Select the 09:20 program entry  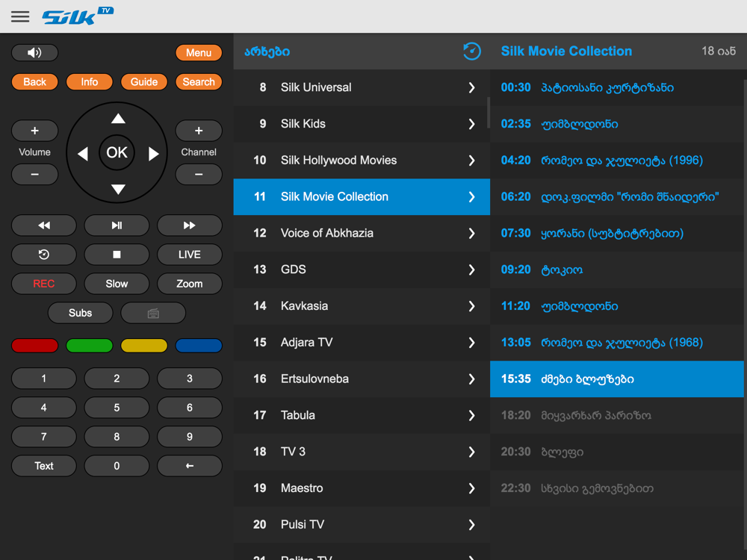click(616, 270)
